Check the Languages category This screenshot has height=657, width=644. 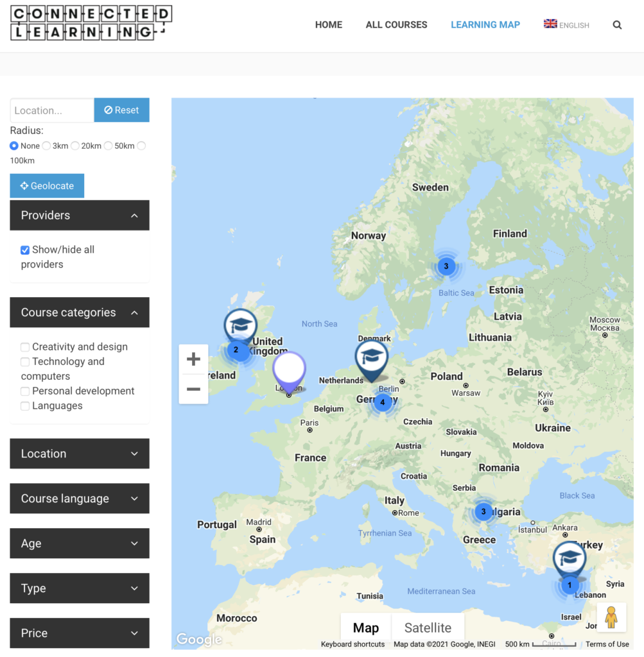click(25, 406)
